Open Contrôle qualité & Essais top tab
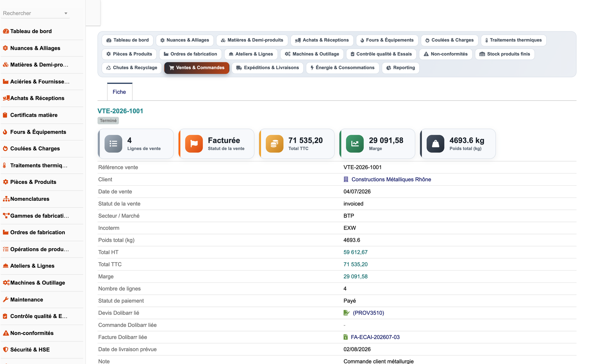The height and width of the screenshot is (364, 589). click(381, 54)
